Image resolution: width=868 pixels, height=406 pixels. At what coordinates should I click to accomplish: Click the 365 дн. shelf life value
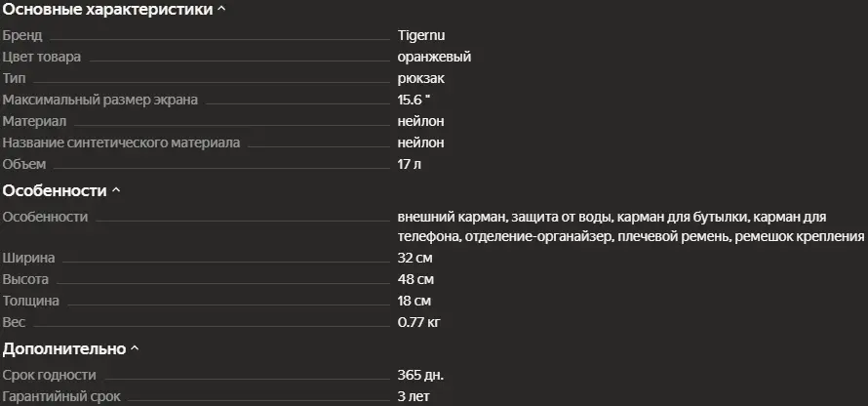click(421, 376)
